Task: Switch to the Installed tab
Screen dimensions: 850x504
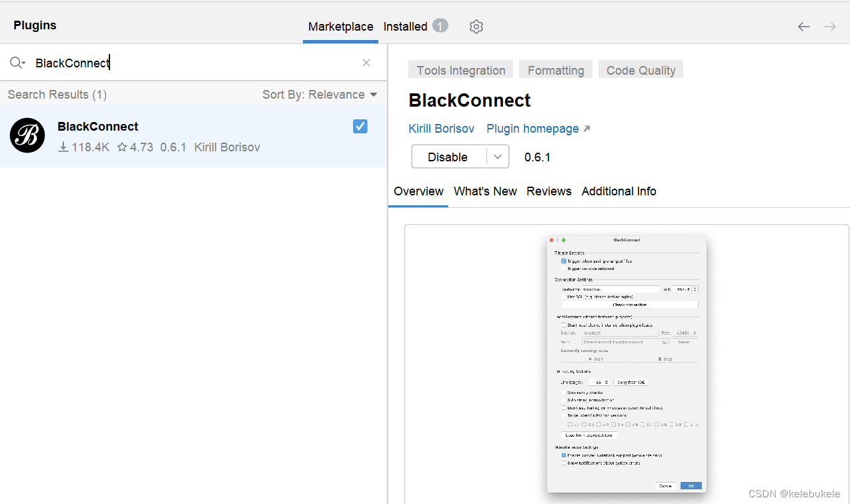Action: pyautogui.click(x=405, y=26)
